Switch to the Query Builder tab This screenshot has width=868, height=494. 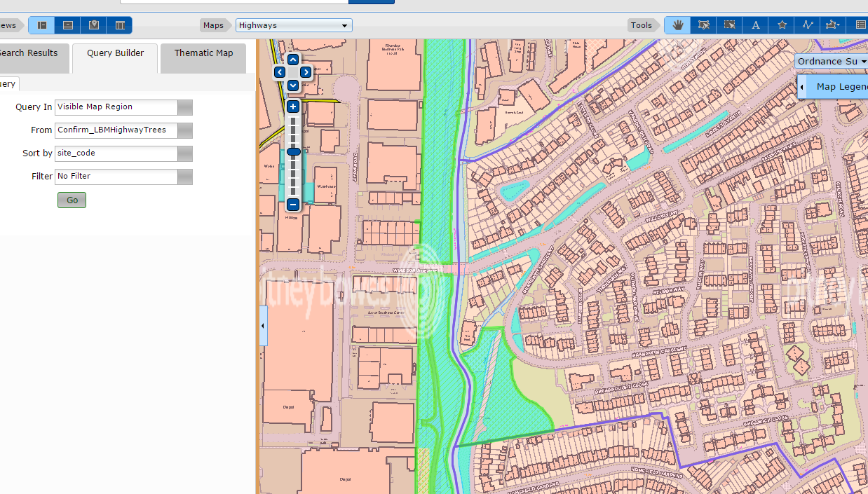point(115,58)
